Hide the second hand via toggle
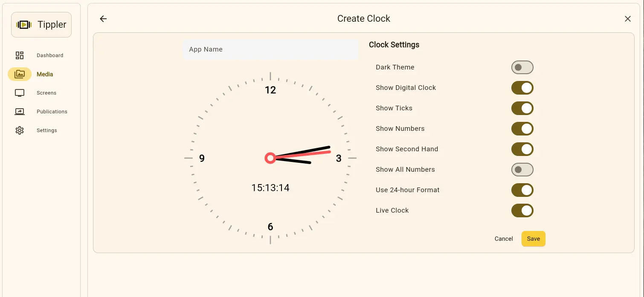Image resolution: width=644 pixels, height=297 pixels. click(x=522, y=149)
